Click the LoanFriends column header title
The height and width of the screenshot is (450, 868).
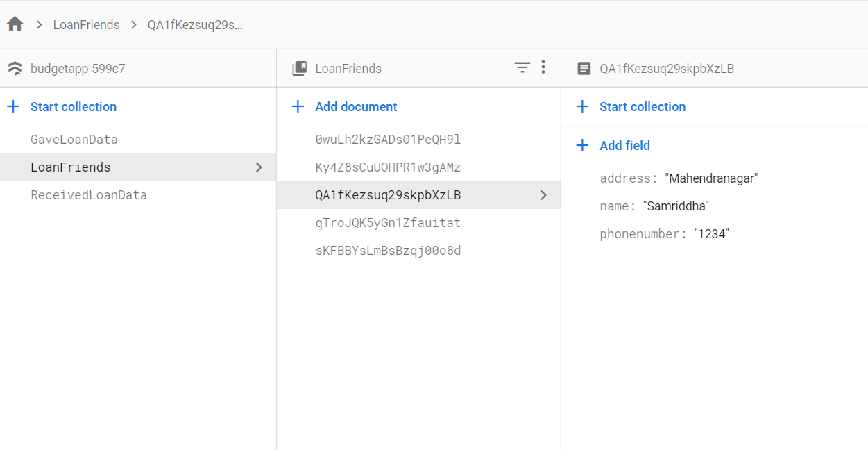pyautogui.click(x=348, y=68)
